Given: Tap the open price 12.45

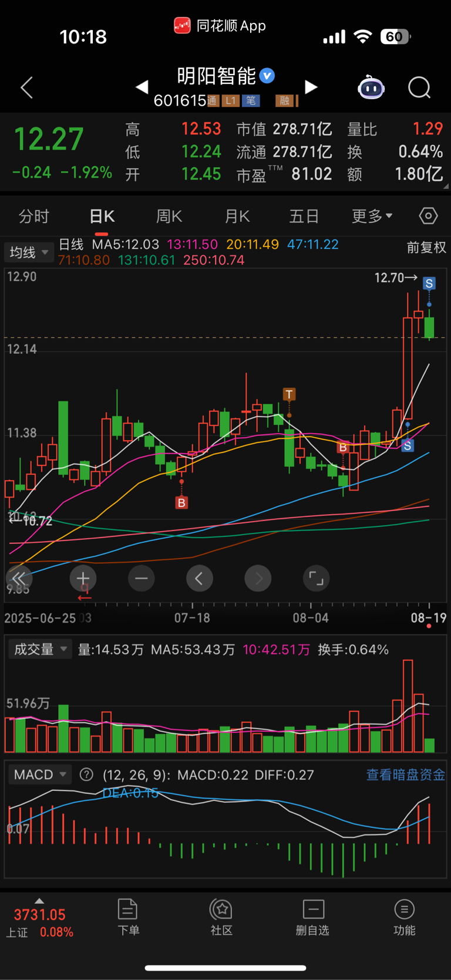Looking at the screenshot, I should click(201, 174).
